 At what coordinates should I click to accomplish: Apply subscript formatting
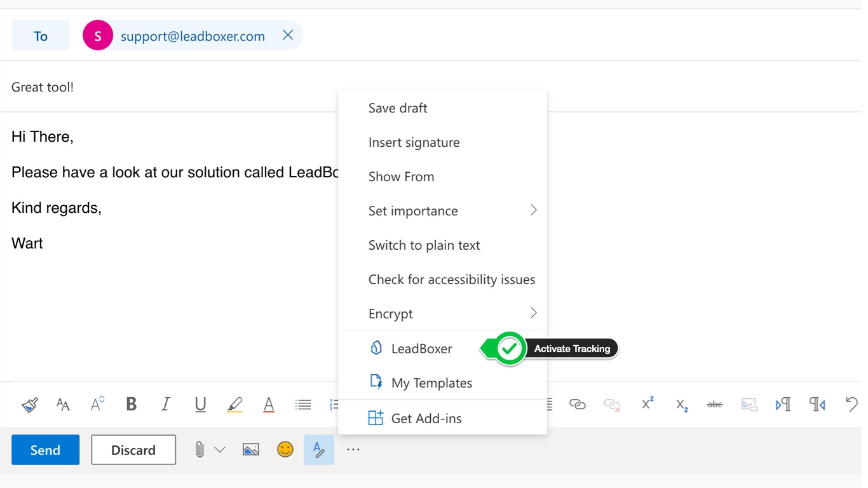click(x=682, y=405)
